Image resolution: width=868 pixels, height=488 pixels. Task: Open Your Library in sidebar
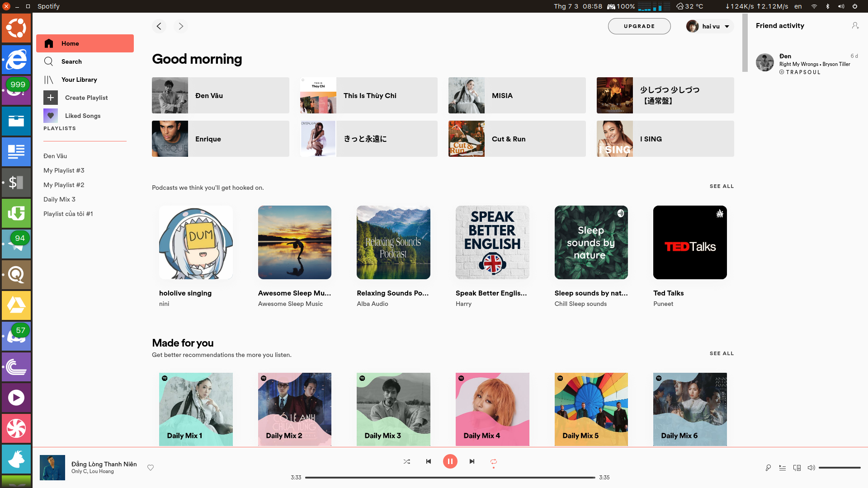[85, 80]
